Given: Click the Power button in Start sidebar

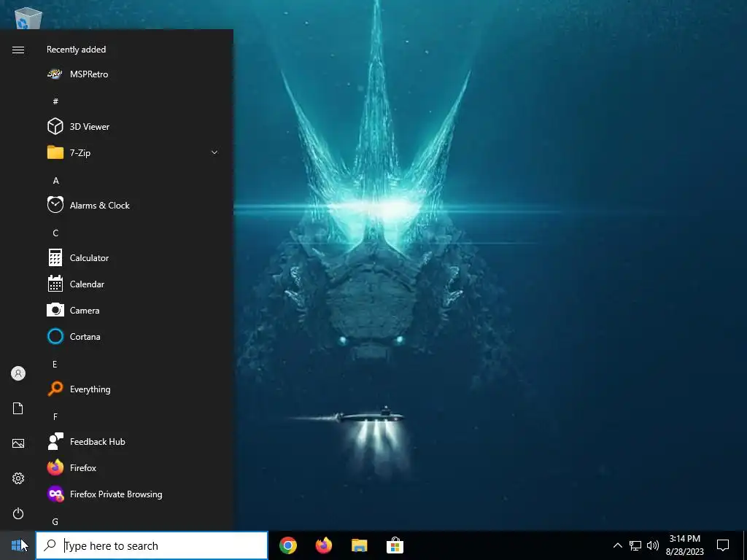Looking at the screenshot, I should 18,513.
